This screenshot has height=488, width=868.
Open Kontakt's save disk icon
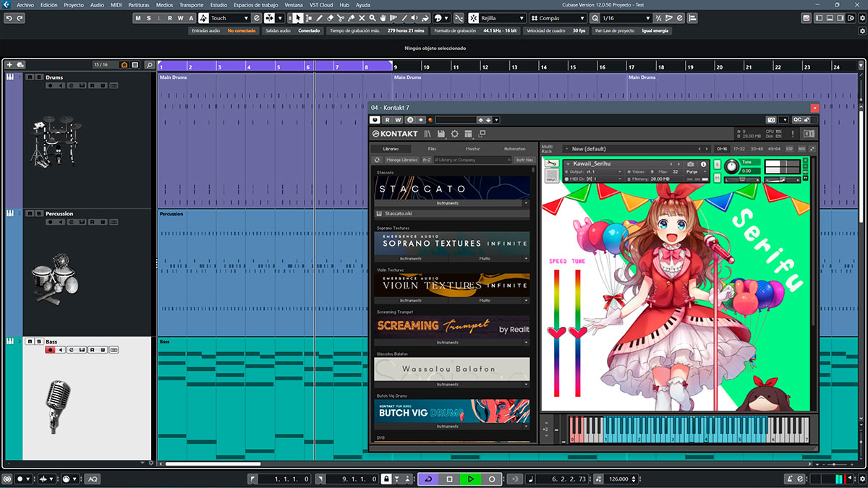pyautogui.click(x=441, y=134)
